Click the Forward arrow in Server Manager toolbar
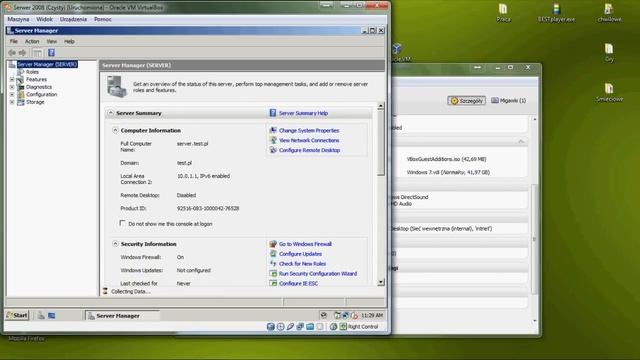 point(22,53)
